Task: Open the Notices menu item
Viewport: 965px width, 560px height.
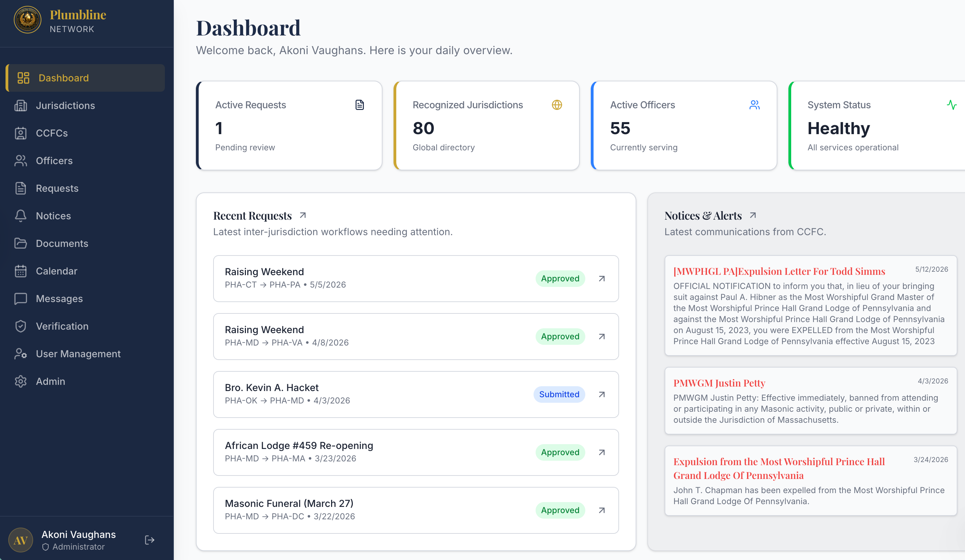Action: (x=86, y=216)
